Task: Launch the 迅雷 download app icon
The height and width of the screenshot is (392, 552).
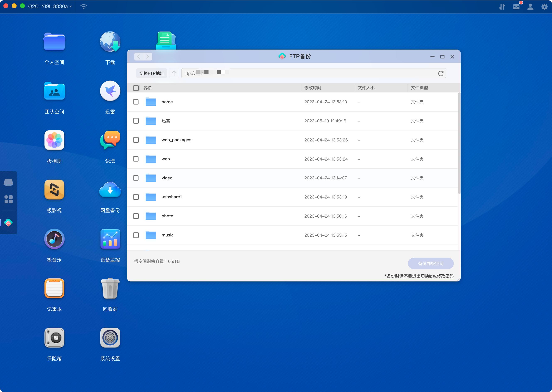Action: tap(110, 91)
